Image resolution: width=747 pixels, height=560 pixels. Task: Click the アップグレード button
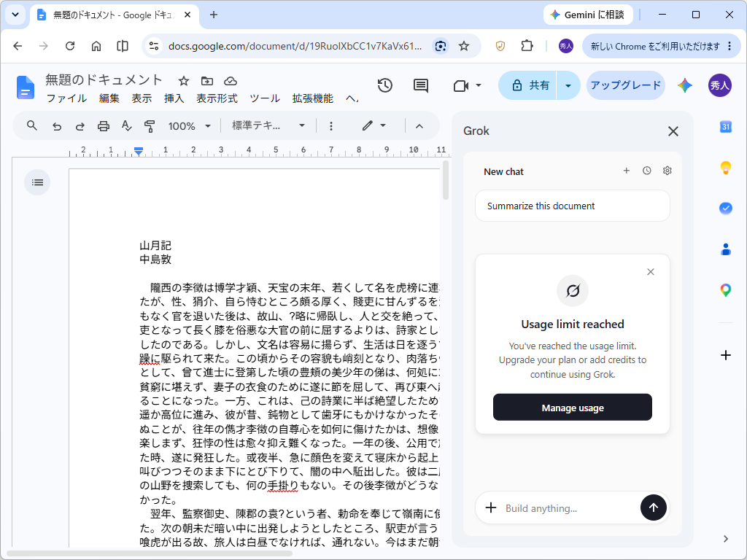coord(625,85)
